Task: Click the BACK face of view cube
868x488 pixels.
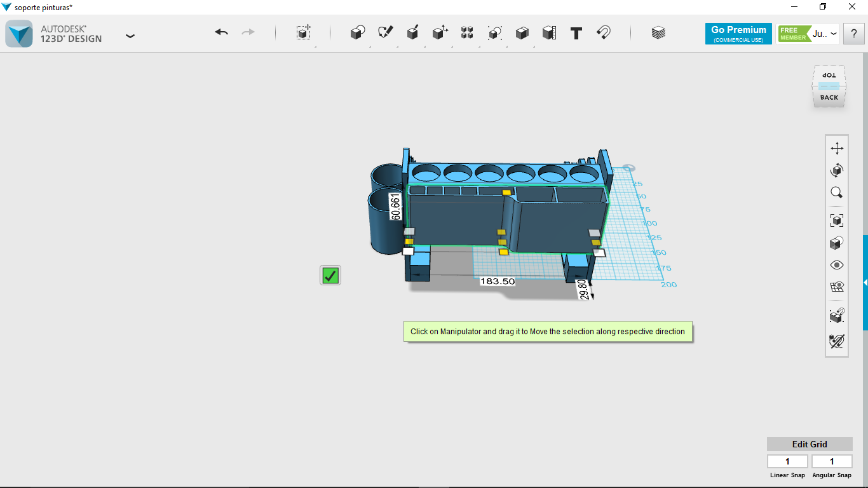Action: (x=829, y=97)
